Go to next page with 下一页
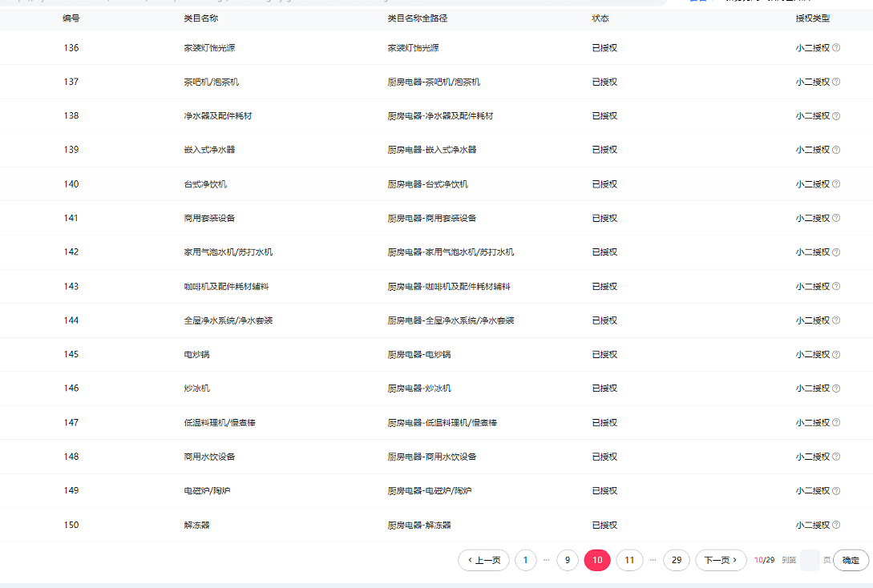 (721, 561)
